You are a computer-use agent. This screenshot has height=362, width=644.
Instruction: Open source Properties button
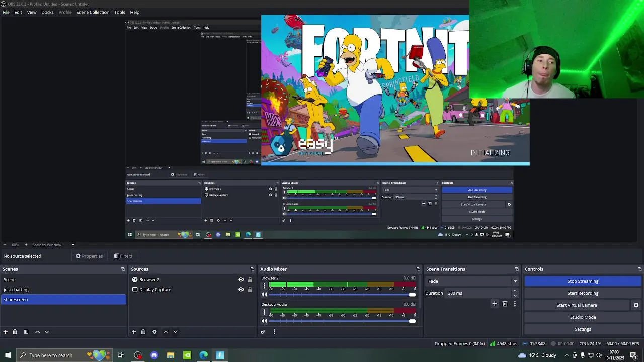tap(90, 256)
